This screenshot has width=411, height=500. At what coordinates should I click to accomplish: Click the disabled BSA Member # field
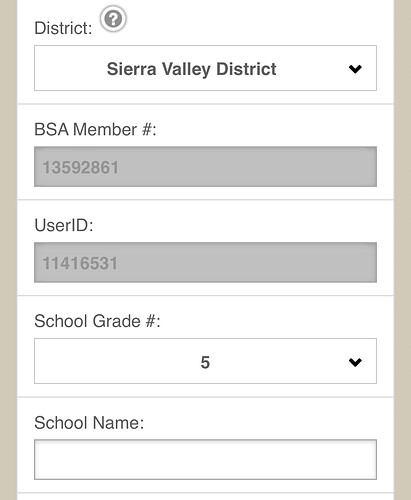[205, 167]
